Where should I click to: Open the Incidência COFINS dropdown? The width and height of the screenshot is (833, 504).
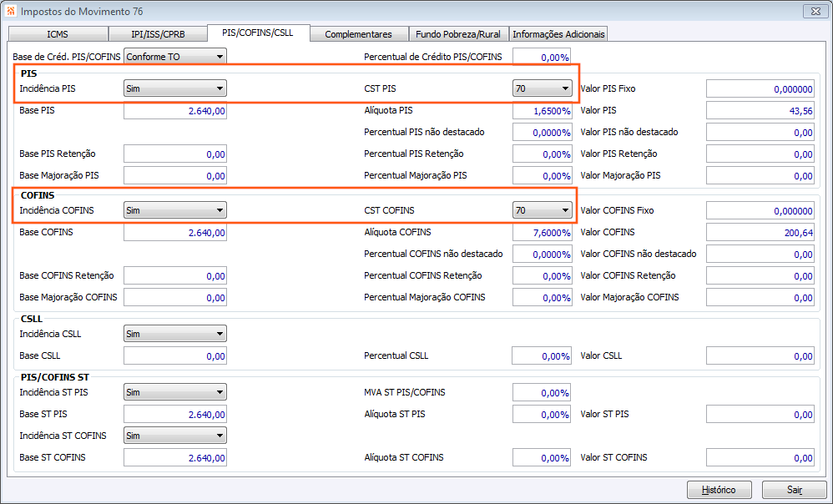click(x=220, y=210)
